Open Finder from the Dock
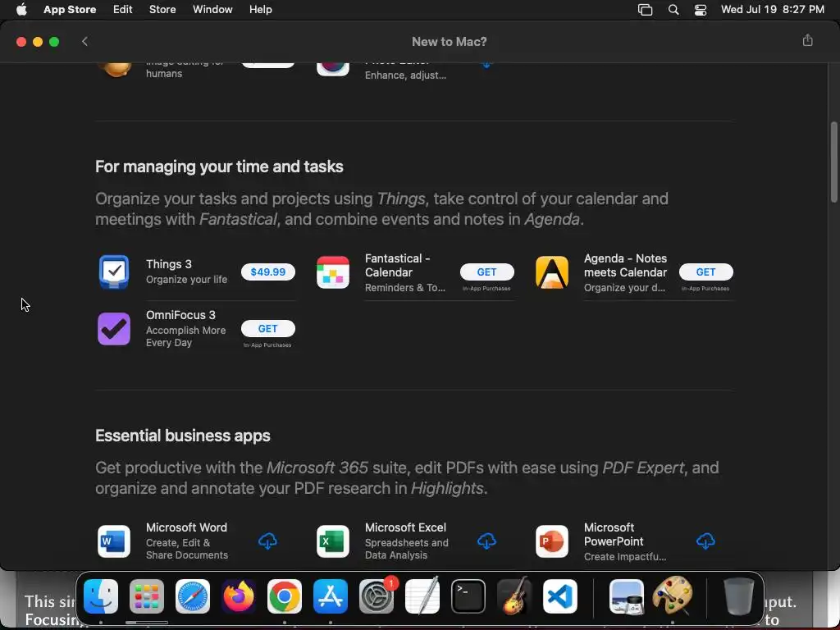Viewport: 840px width, 630px height. click(101, 596)
